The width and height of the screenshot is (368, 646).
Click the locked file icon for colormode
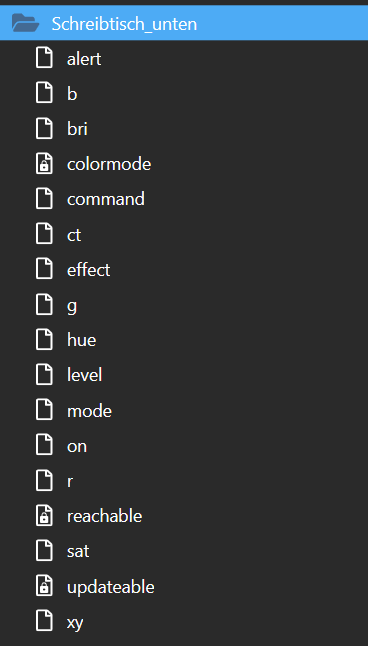[x=44, y=164]
